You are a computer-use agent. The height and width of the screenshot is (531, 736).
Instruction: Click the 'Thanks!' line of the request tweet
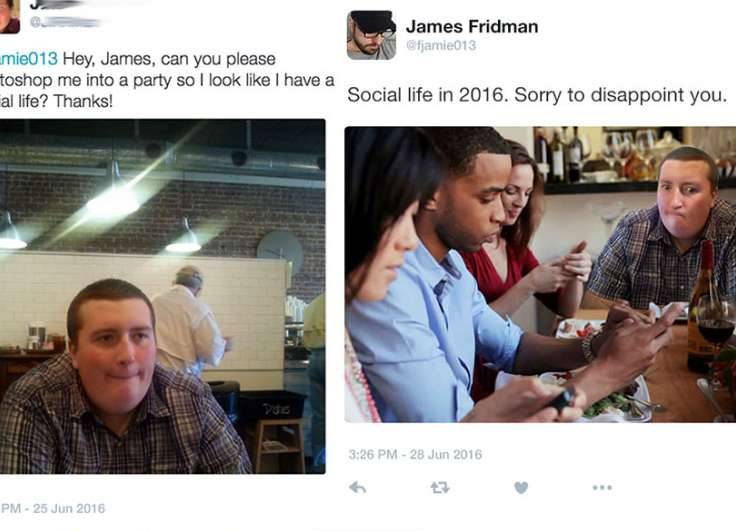pyautogui.click(x=56, y=101)
